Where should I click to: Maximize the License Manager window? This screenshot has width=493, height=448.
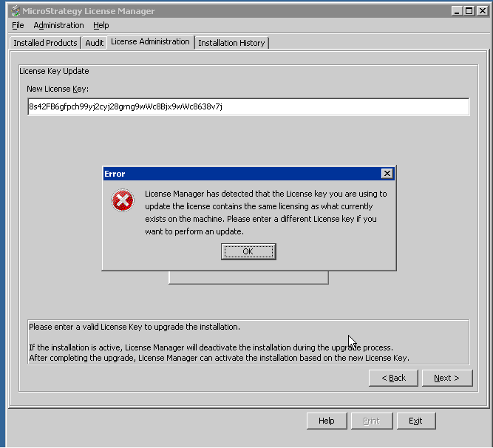(469, 11)
